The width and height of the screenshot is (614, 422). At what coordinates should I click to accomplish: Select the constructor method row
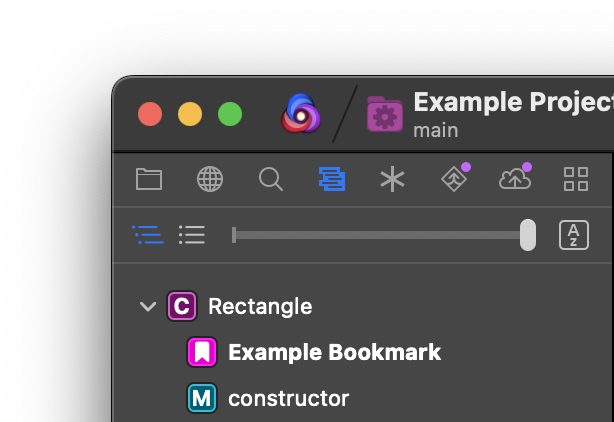click(x=362, y=398)
